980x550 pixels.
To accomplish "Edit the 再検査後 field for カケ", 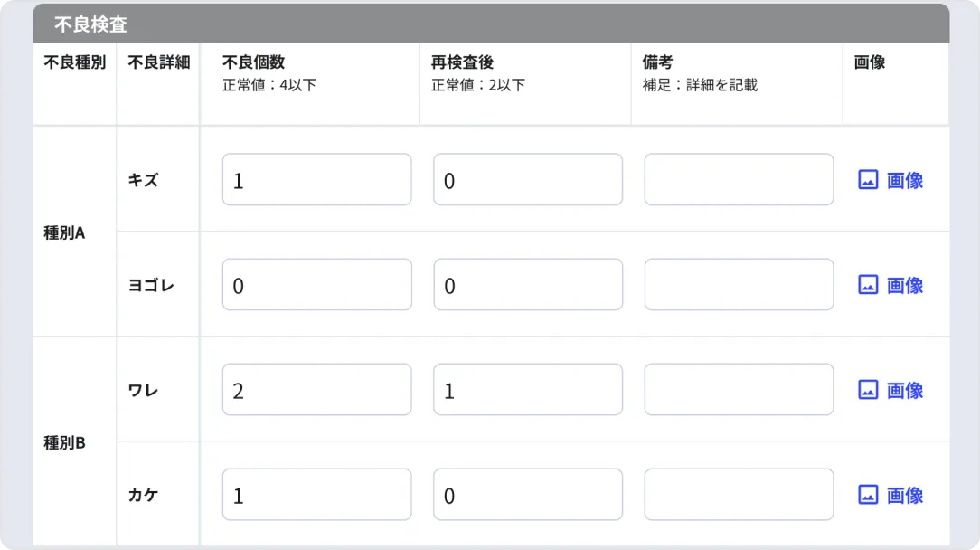I will click(528, 495).
